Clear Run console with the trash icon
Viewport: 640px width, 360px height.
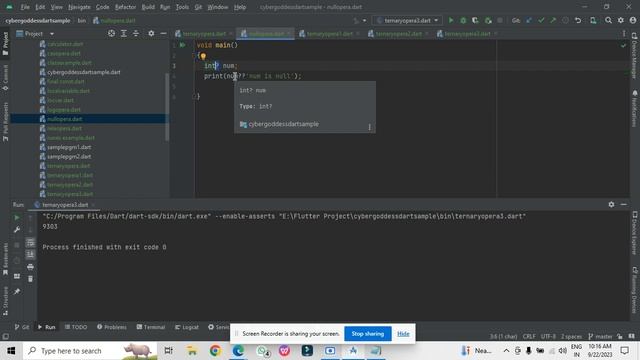pos(30,279)
